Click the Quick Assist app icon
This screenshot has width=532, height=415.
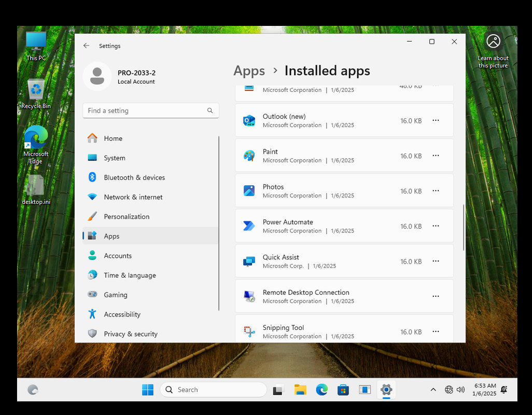coord(249,261)
